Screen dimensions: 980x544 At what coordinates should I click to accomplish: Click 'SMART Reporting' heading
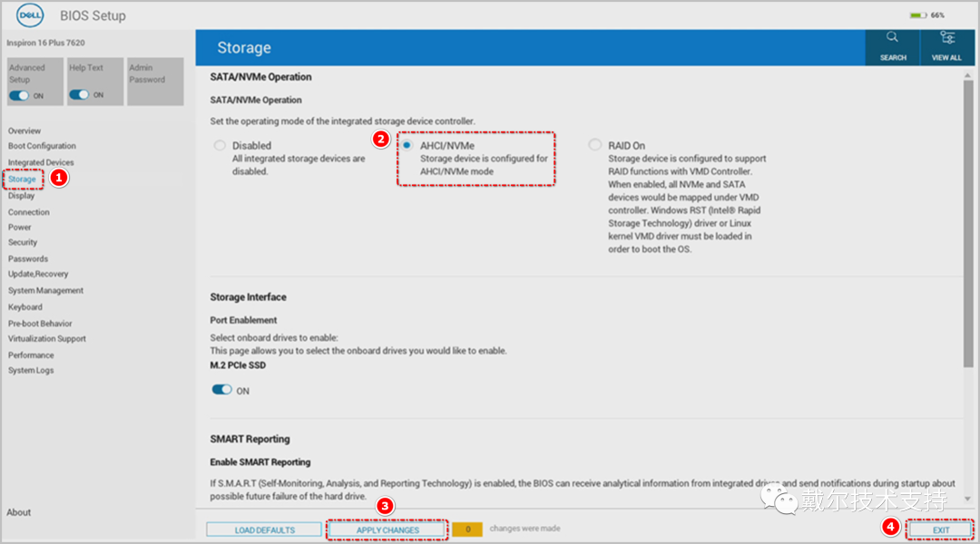tap(250, 439)
